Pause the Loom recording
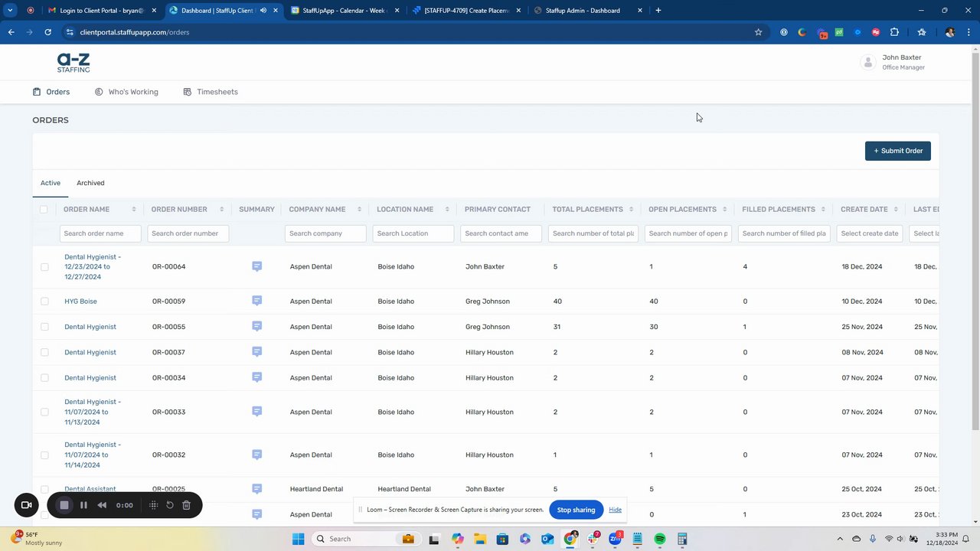Image resolution: width=980 pixels, height=551 pixels. click(83, 505)
